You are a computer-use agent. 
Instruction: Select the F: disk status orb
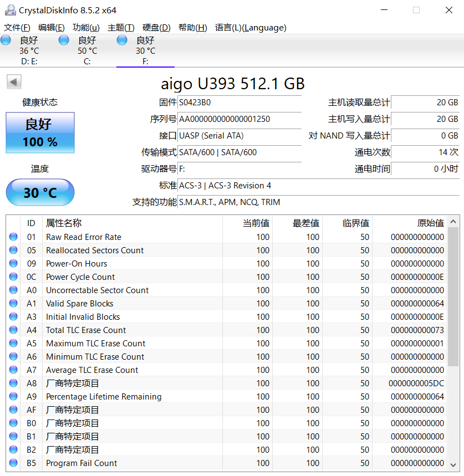[x=122, y=40]
